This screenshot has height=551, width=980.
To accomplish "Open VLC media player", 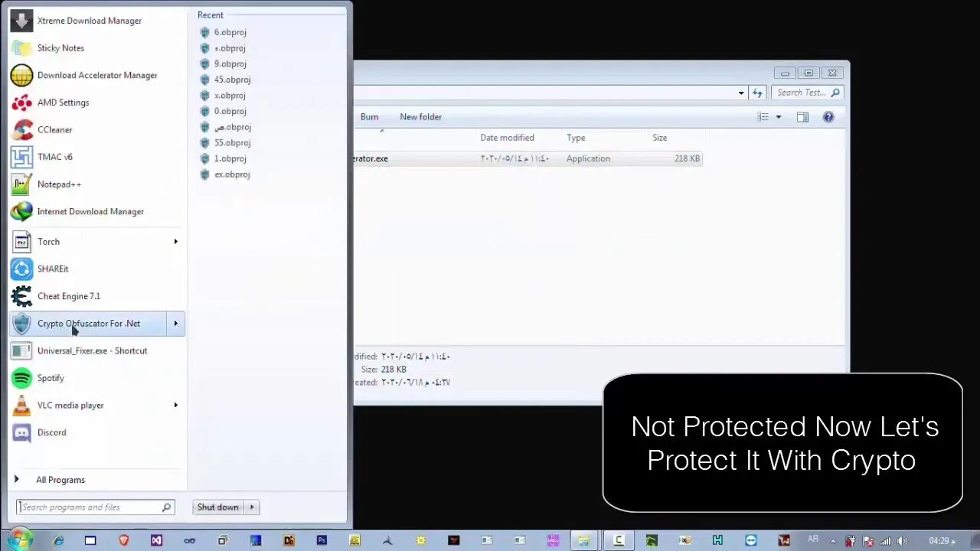I will tap(89, 406).
